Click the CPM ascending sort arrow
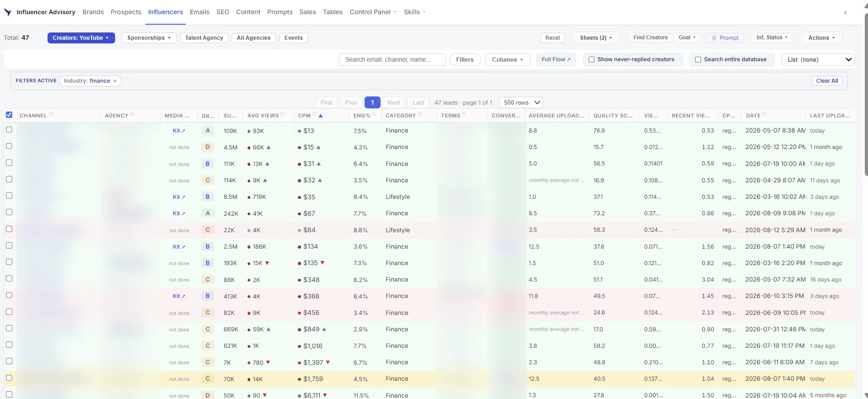Viewport: 868px width, 399px height. pos(321,116)
